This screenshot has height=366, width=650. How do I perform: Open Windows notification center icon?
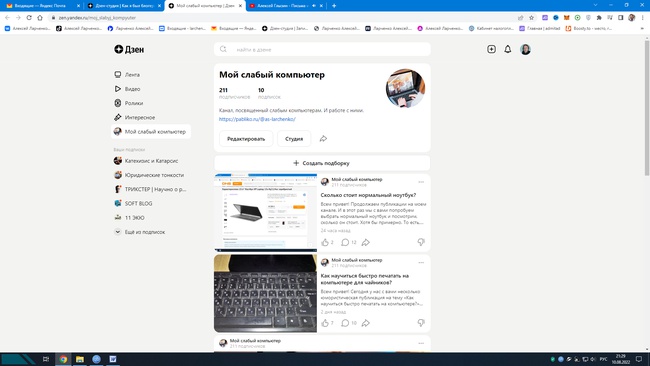pos(639,359)
